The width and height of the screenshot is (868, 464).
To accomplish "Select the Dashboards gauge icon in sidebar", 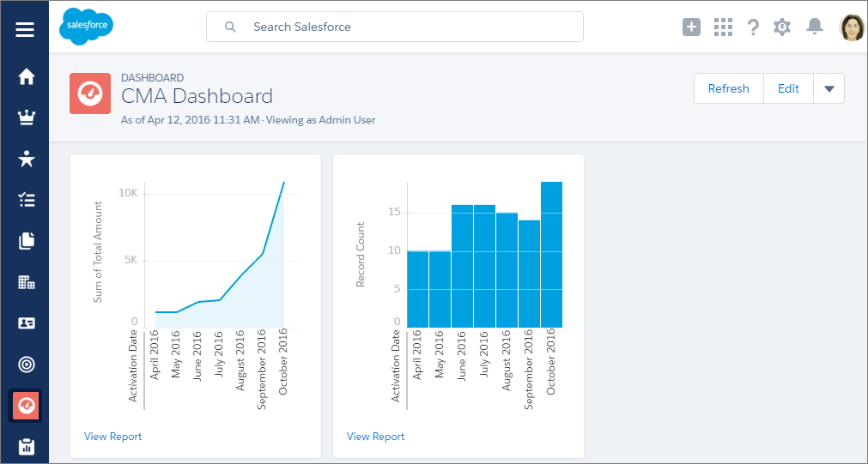I will [26, 406].
